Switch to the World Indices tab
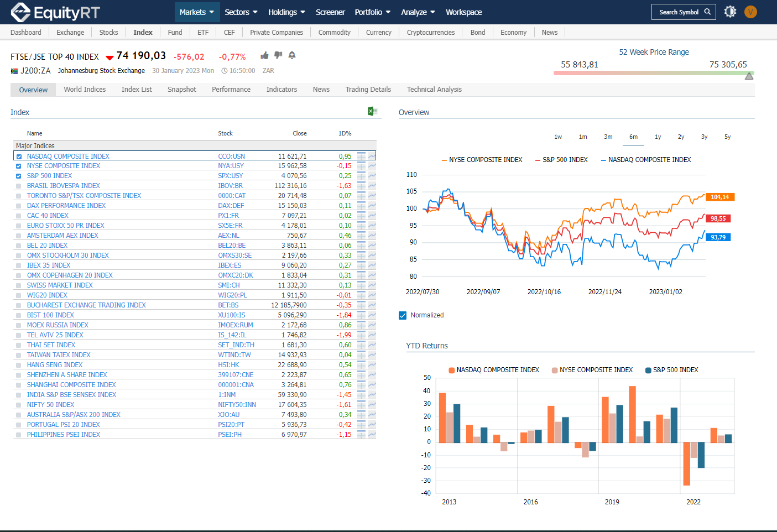 [85, 90]
